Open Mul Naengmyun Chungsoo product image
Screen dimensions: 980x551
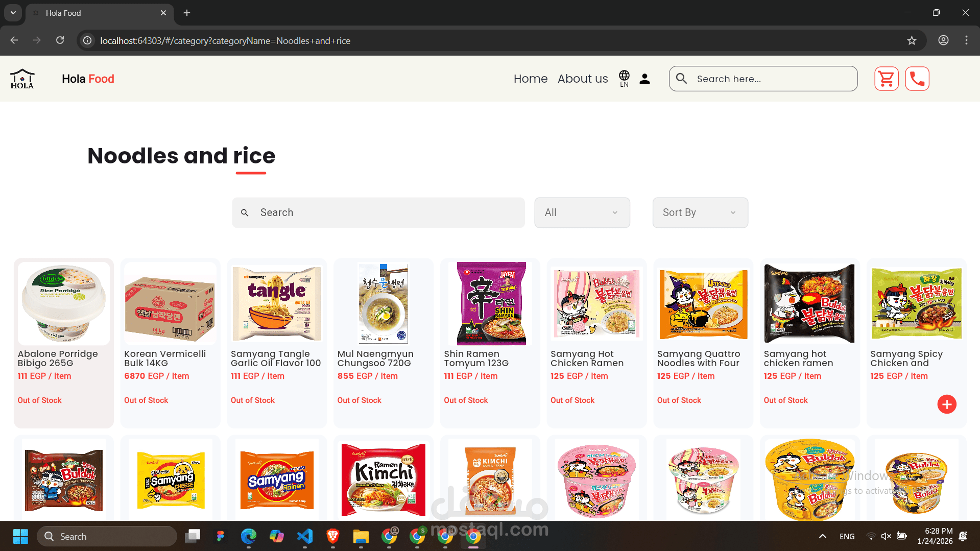coord(384,303)
